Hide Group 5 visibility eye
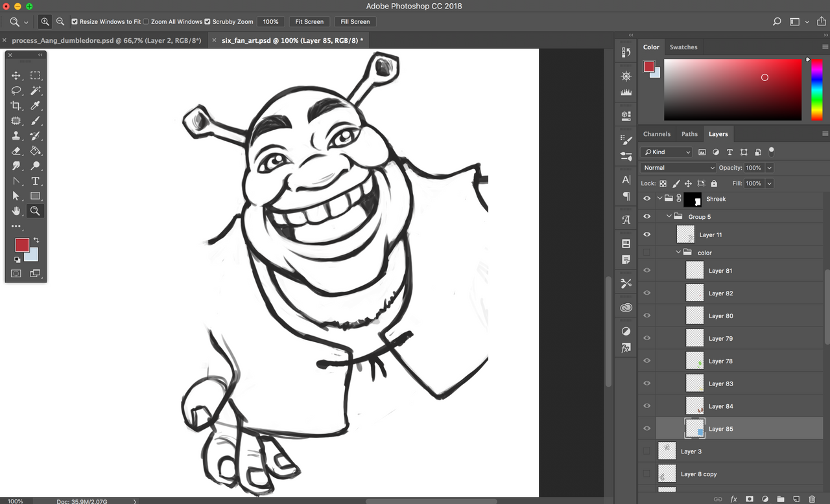Screen dimensions: 830x504 [x=646, y=216]
